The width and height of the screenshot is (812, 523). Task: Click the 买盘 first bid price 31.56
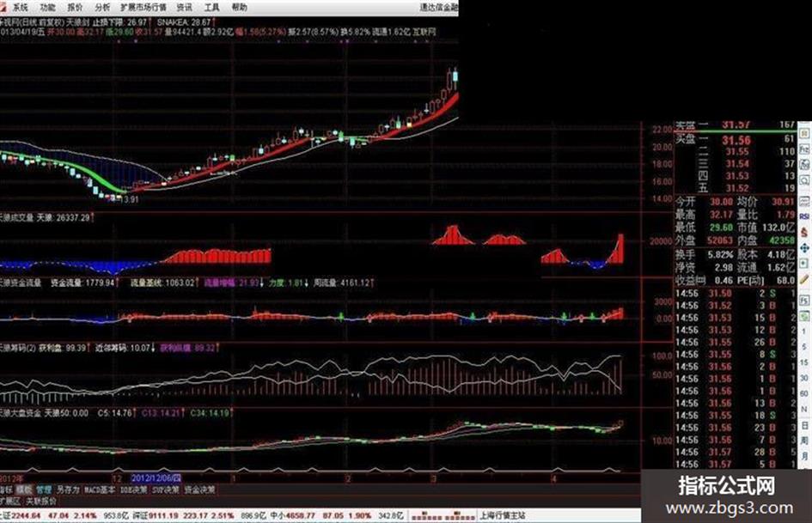pyautogui.click(x=736, y=140)
